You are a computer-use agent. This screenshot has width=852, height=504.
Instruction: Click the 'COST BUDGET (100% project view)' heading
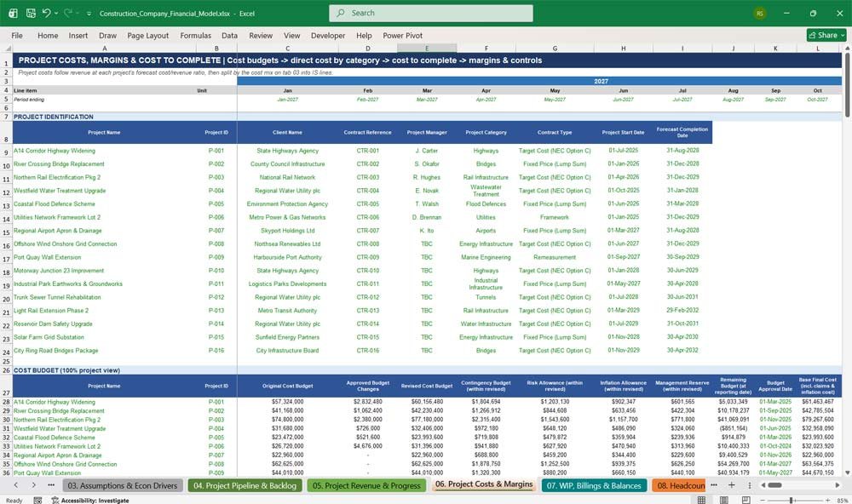coord(66,370)
